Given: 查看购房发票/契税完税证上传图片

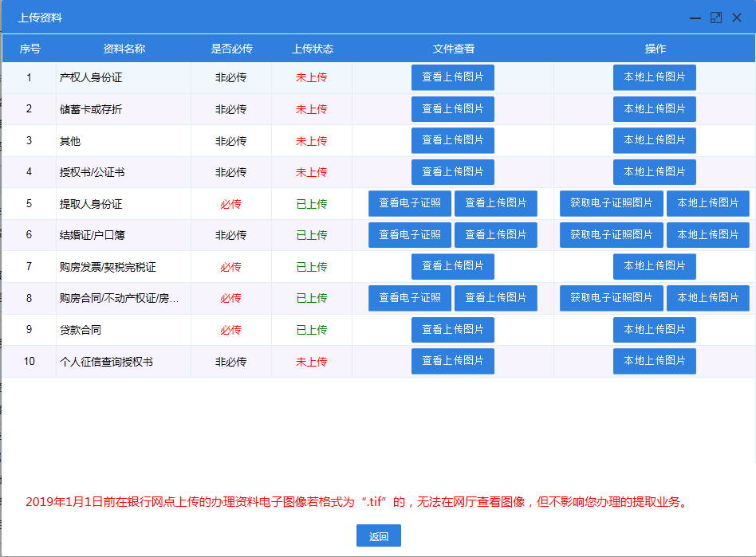Looking at the screenshot, I should [x=452, y=266].
